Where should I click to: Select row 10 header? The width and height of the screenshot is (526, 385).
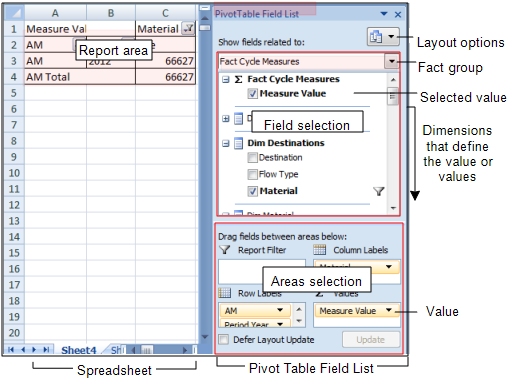[x=14, y=173]
